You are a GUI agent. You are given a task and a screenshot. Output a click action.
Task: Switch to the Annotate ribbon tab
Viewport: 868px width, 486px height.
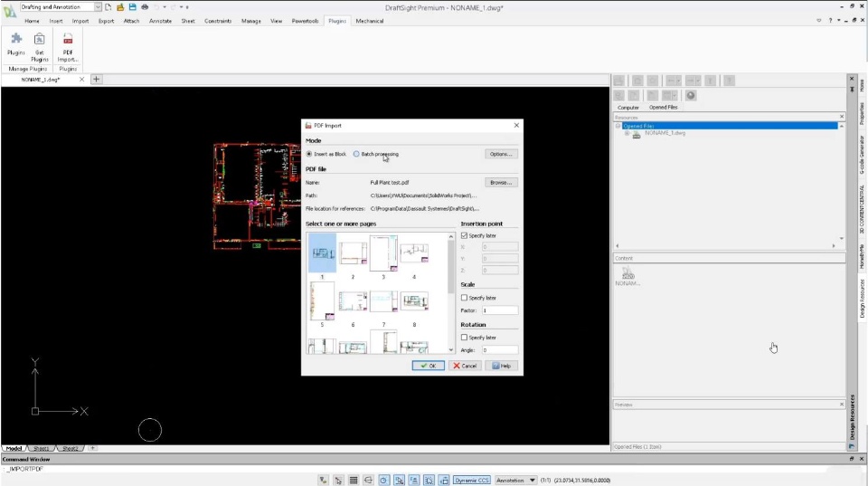[160, 21]
